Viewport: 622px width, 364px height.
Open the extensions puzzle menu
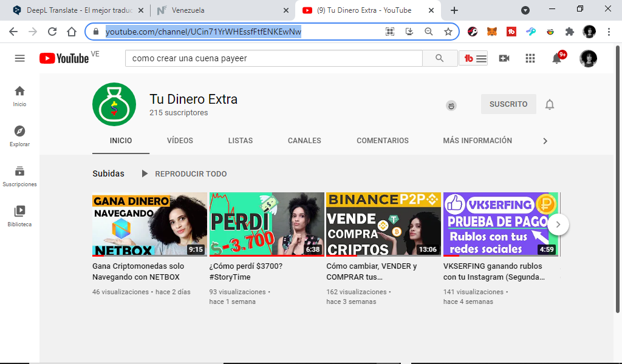click(x=570, y=32)
